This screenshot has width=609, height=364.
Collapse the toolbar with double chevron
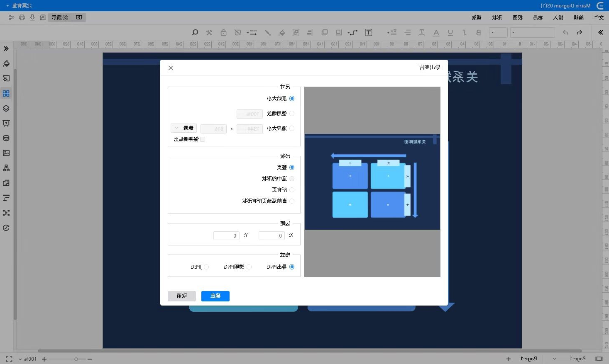coord(600,32)
